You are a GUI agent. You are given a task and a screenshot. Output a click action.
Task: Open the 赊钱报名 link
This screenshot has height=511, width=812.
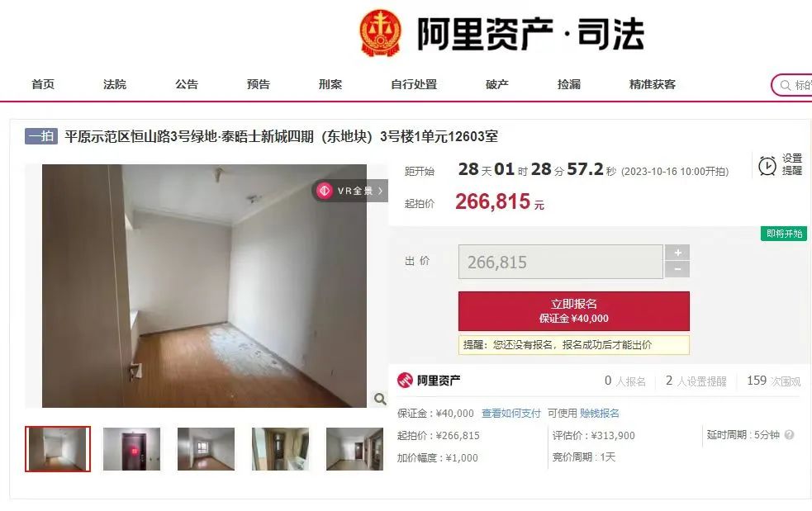[599, 413]
